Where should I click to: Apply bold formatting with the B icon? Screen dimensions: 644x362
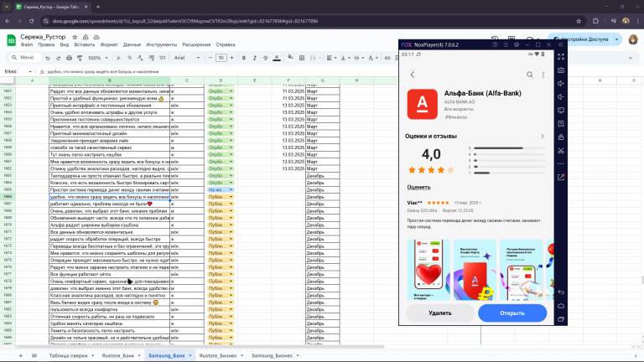[x=243, y=58]
